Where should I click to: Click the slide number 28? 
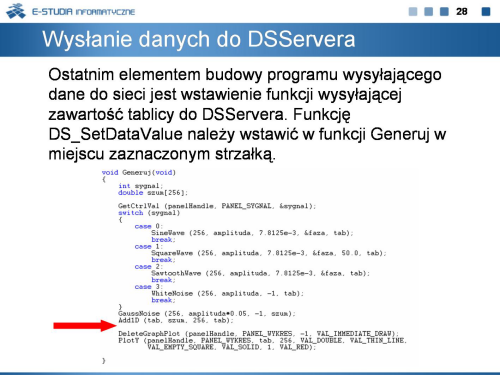(x=462, y=12)
